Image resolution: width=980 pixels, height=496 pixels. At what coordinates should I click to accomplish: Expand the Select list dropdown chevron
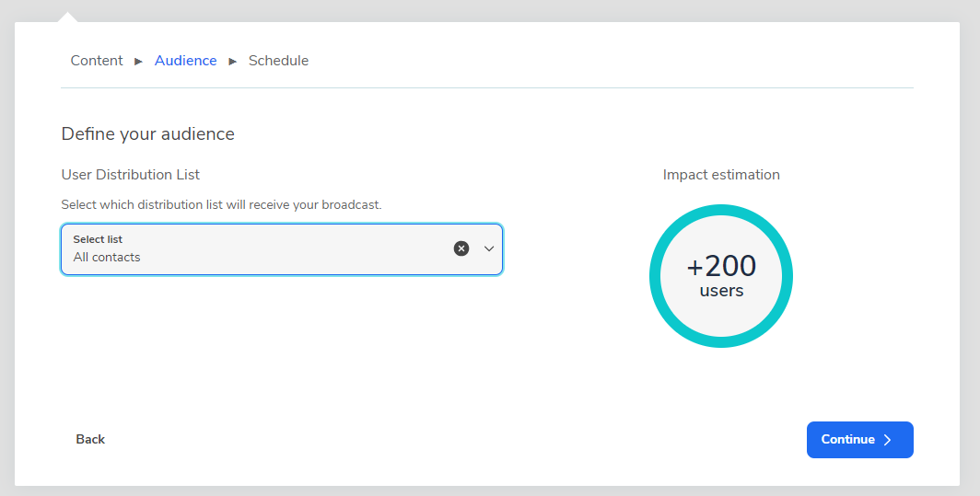(489, 248)
